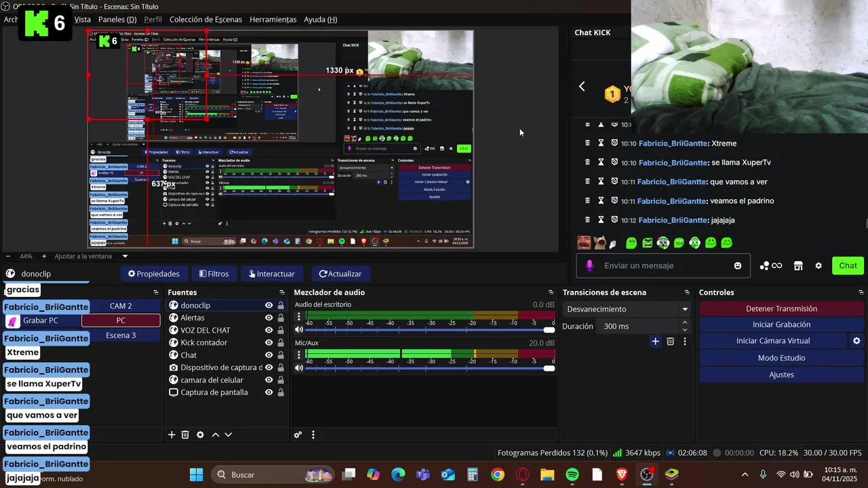The height and width of the screenshot is (488, 868).
Task: Open the Kick chat shop icon
Action: (798, 266)
